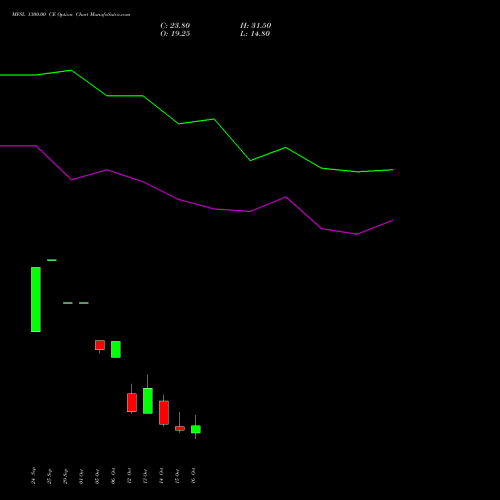500x500 pixels.
Task: Select the 12 Oct date axis label
Action: 129,476
